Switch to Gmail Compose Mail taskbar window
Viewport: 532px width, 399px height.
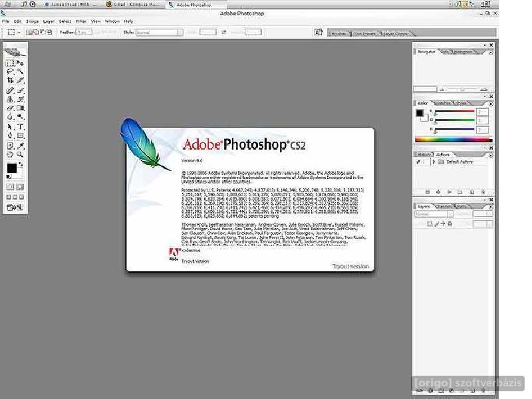(132, 5)
